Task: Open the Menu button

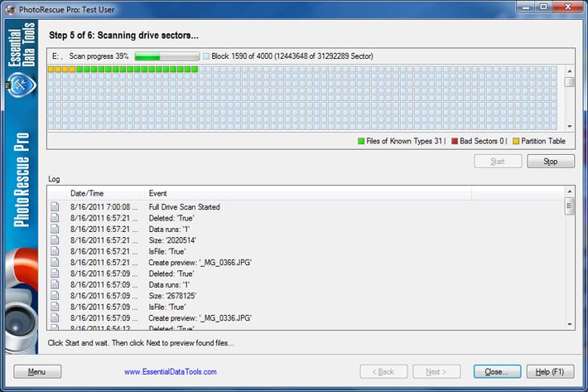Action: pos(37,372)
